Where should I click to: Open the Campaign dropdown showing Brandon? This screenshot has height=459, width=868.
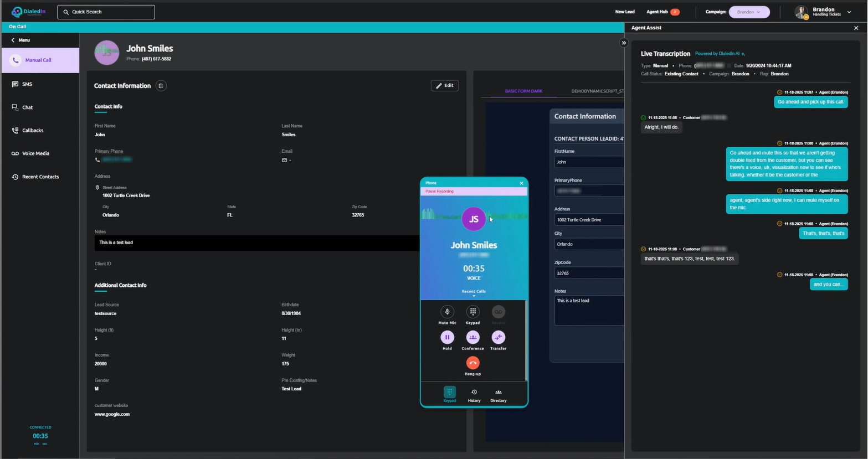click(x=749, y=12)
